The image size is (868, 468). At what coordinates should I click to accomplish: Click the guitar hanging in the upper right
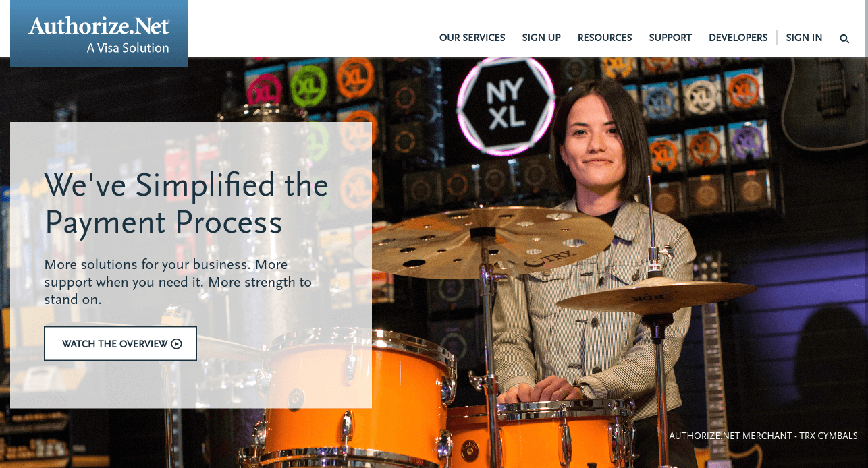click(x=823, y=101)
